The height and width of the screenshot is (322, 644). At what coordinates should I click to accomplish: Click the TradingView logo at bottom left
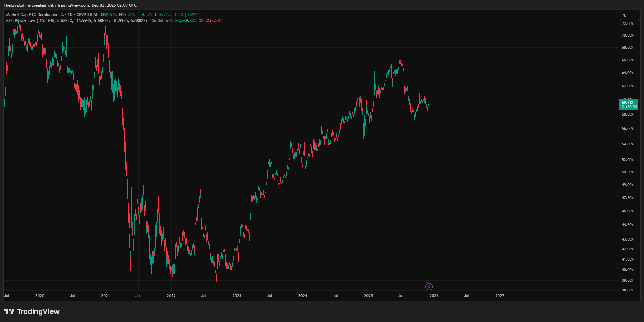tap(32, 311)
